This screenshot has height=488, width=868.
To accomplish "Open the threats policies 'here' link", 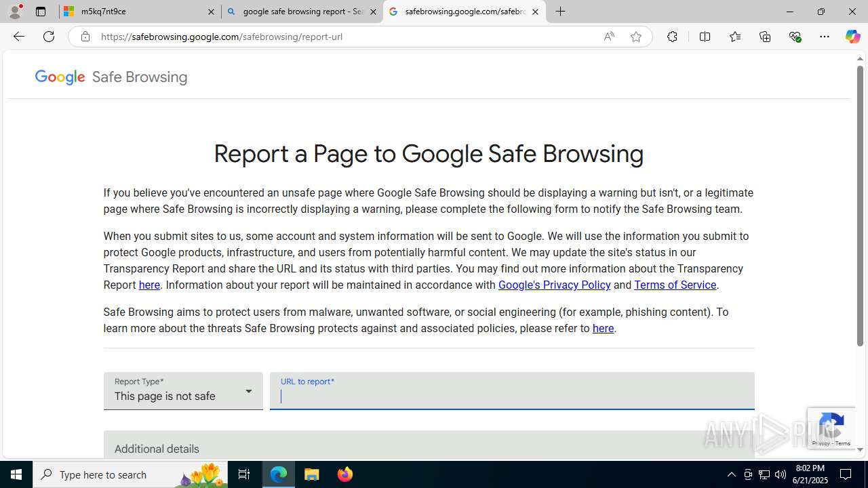I will click(x=603, y=329).
